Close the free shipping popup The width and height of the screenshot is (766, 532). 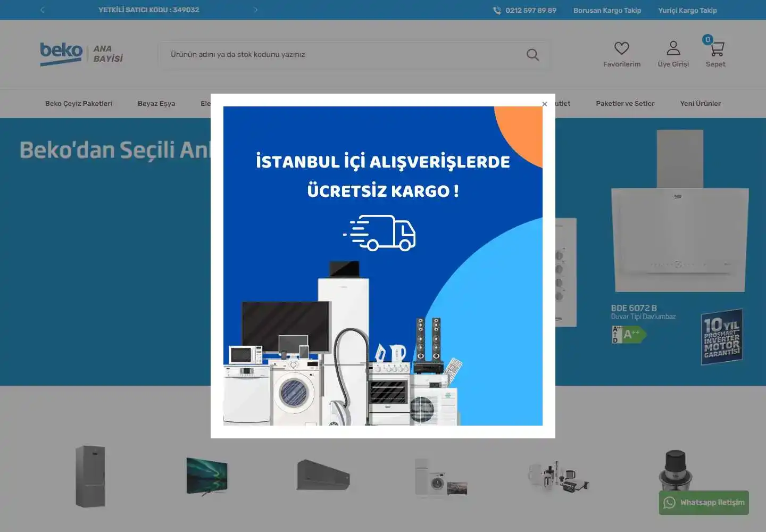coord(544,104)
